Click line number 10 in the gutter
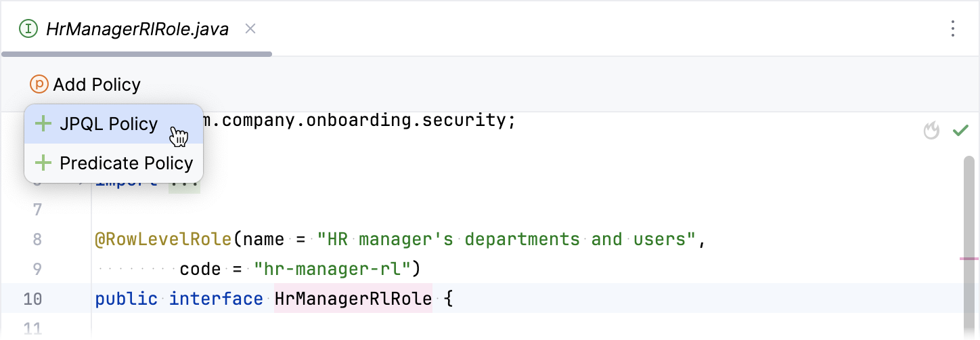The width and height of the screenshot is (980, 340). coord(32,299)
